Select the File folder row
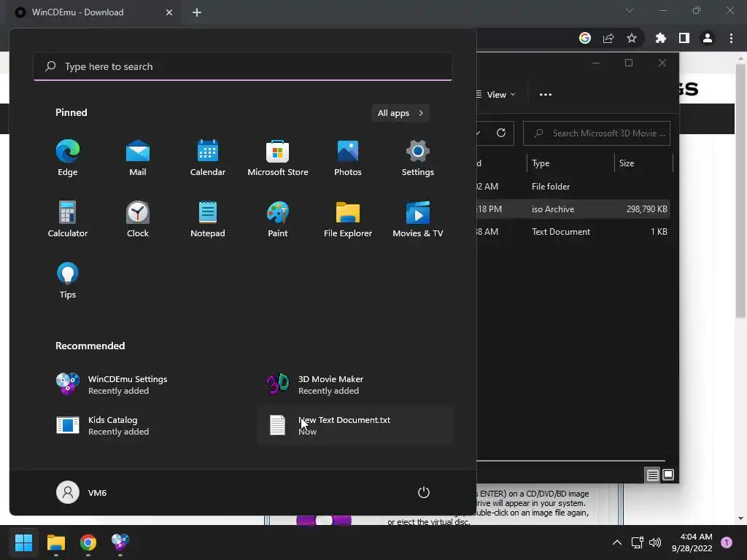This screenshot has width=747, height=560. (x=573, y=187)
